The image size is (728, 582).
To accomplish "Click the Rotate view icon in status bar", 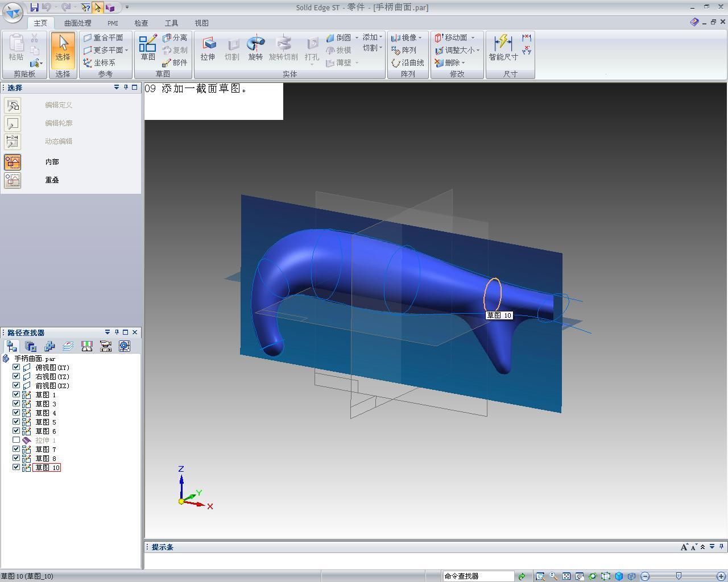I will click(x=593, y=576).
